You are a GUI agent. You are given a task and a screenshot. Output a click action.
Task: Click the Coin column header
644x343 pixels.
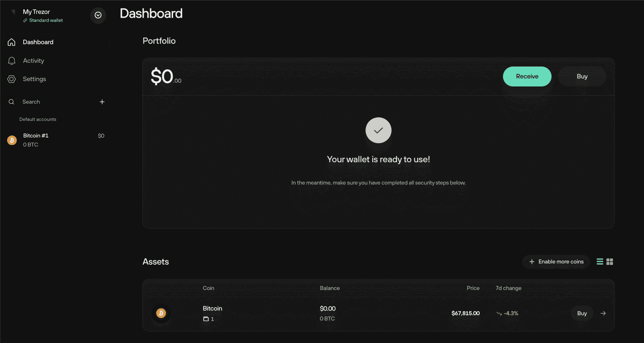(x=208, y=288)
